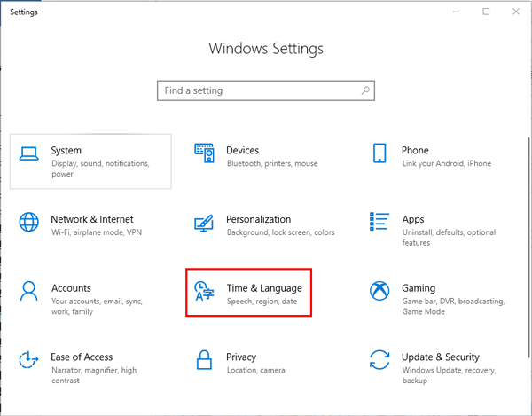
Task: Click the Personalization paintbrush icon
Action: point(204,223)
